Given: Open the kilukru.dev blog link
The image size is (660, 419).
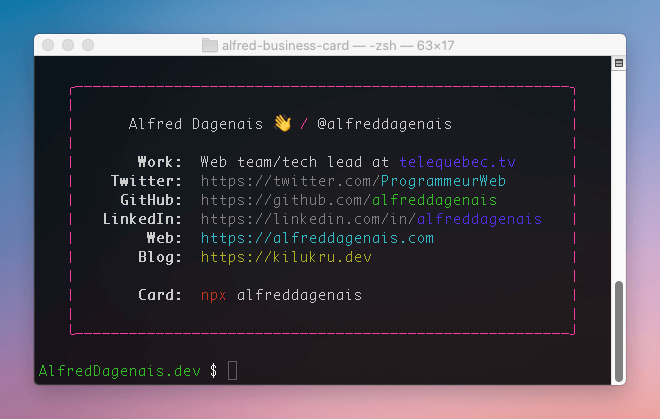Looking at the screenshot, I should 286,257.
